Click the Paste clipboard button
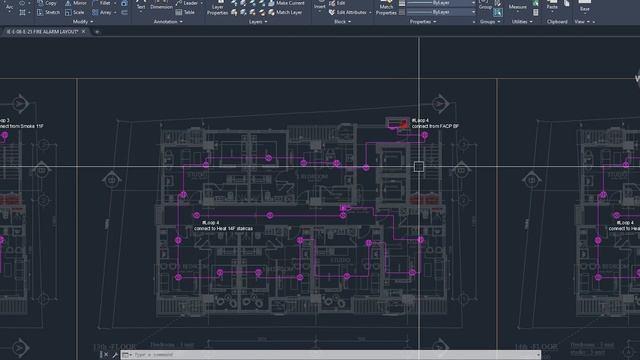Viewport: 640px width, 360px height. (x=552, y=6)
